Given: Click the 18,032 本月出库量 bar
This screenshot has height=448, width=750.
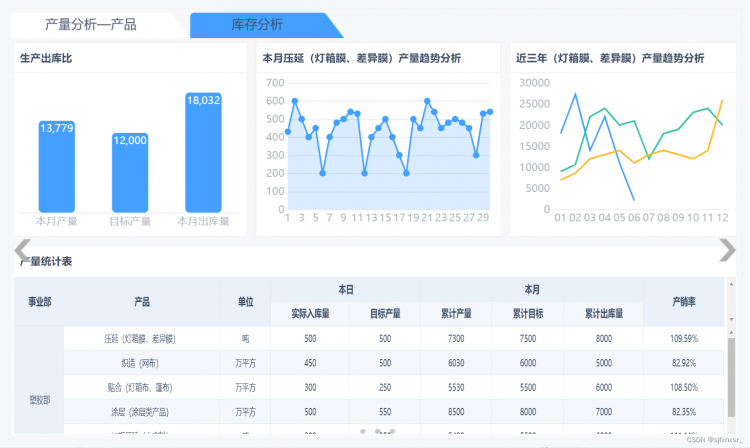Looking at the screenshot, I should 203,153.
